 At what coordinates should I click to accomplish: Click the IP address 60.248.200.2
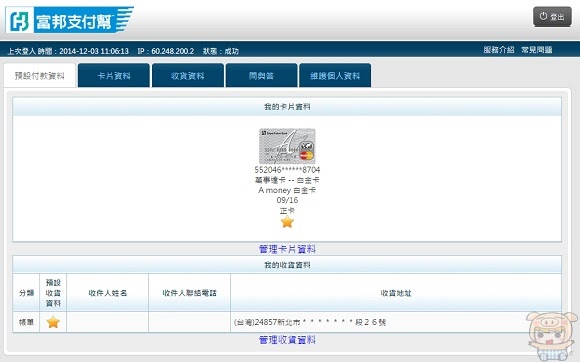click(172, 51)
